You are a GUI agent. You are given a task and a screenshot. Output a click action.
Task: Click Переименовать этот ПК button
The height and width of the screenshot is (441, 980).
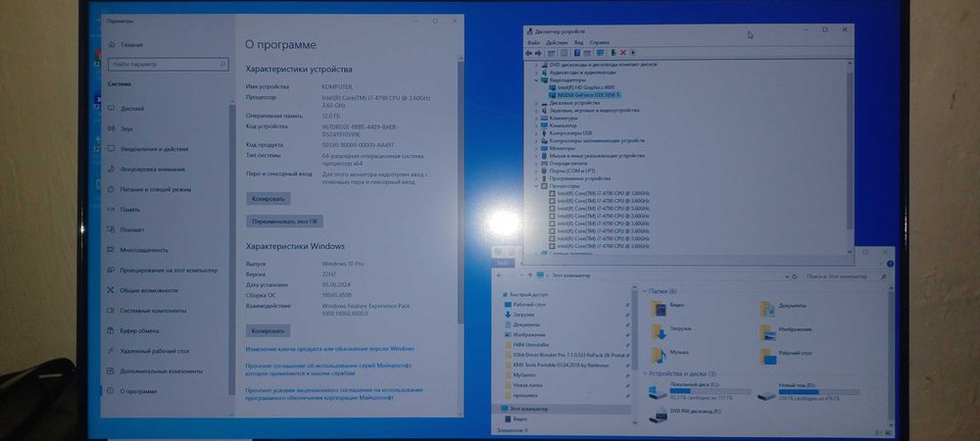point(284,221)
